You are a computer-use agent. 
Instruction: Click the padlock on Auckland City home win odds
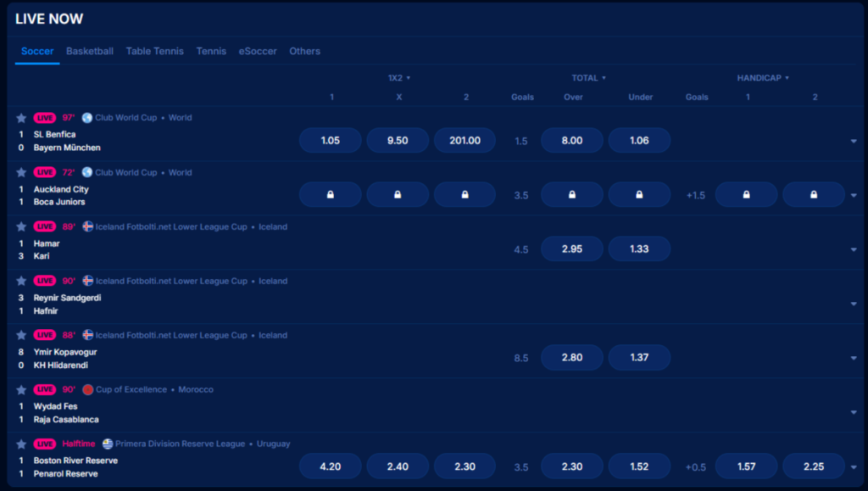click(x=330, y=194)
